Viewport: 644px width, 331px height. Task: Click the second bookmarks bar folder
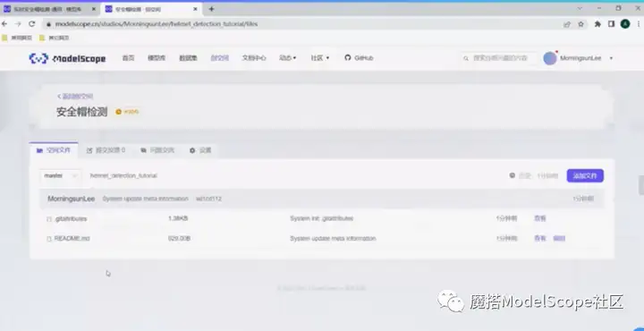[x=54, y=38]
